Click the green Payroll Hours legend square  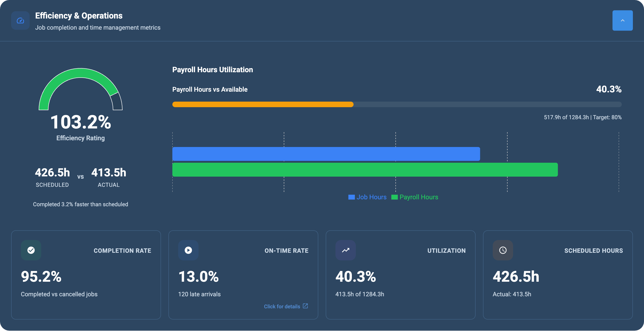pos(395,197)
